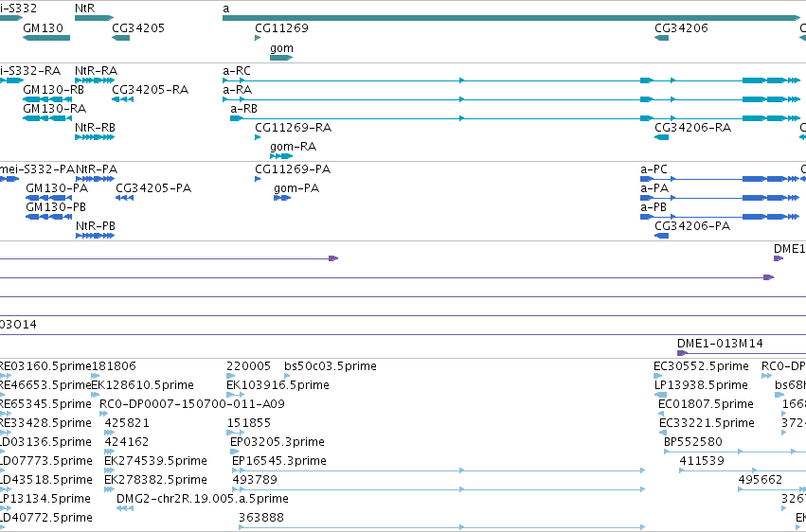Viewport: 806px width, 532px height.
Task: Click the NtR gene label
Action: pos(85,9)
